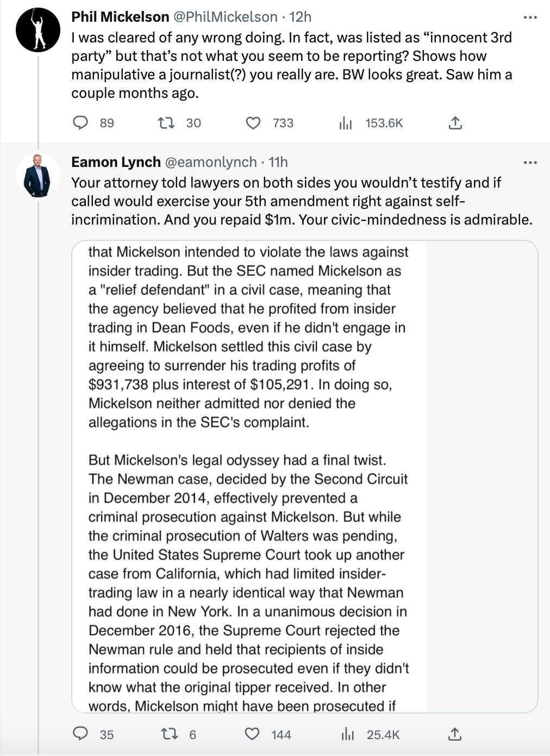Click the @eamonlynch handle
This screenshot has height=756, width=550.
(210, 162)
